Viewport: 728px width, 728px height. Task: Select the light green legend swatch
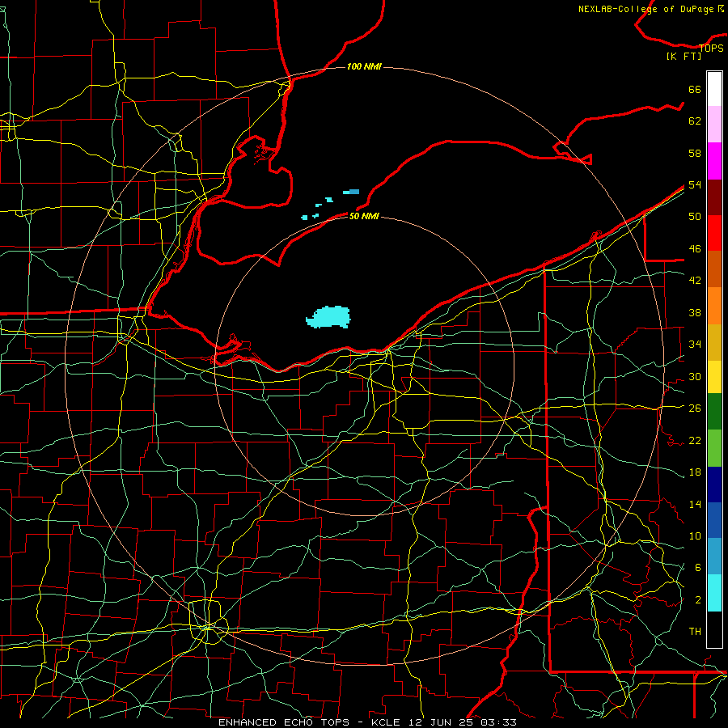click(714, 448)
